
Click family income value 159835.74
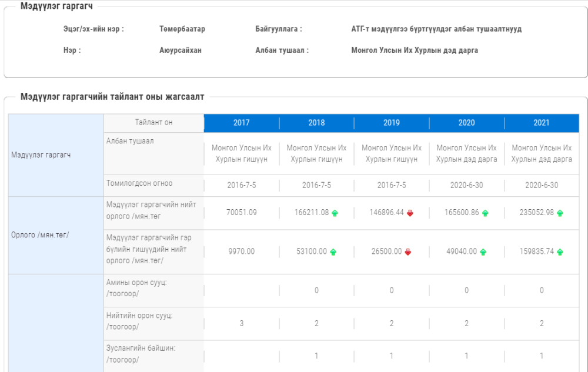pyautogui.click(x=537, y=252)
